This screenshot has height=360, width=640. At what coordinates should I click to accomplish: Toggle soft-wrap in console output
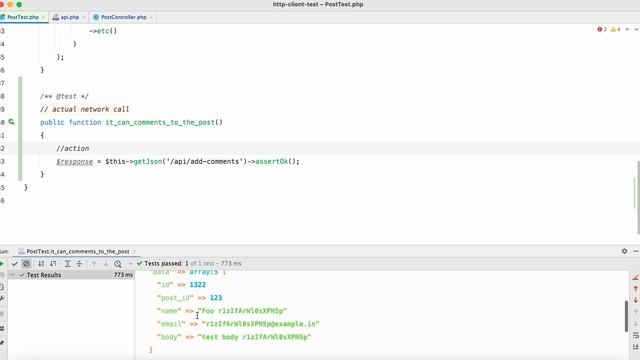click(636, 335)
